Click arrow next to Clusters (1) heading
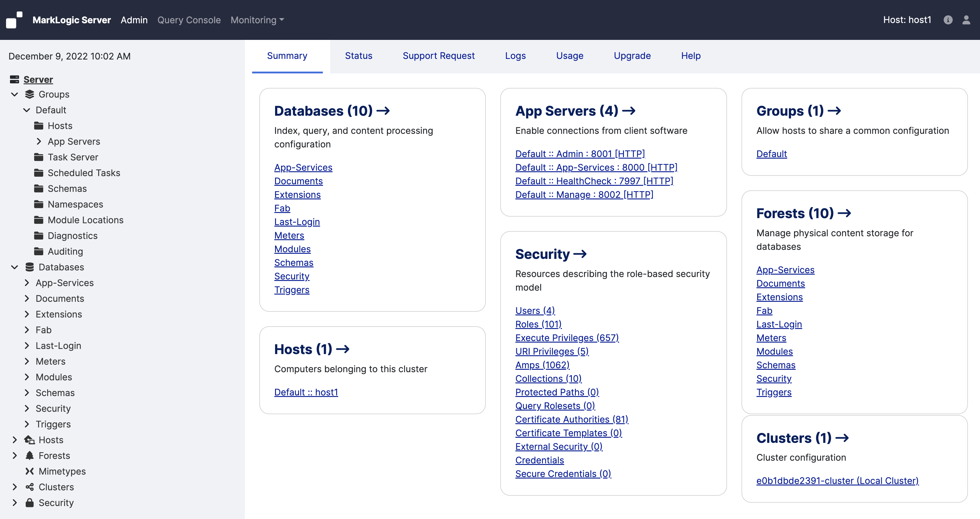Image resolution: width=980 pixels, height=519 pixels. pos(842,438)
